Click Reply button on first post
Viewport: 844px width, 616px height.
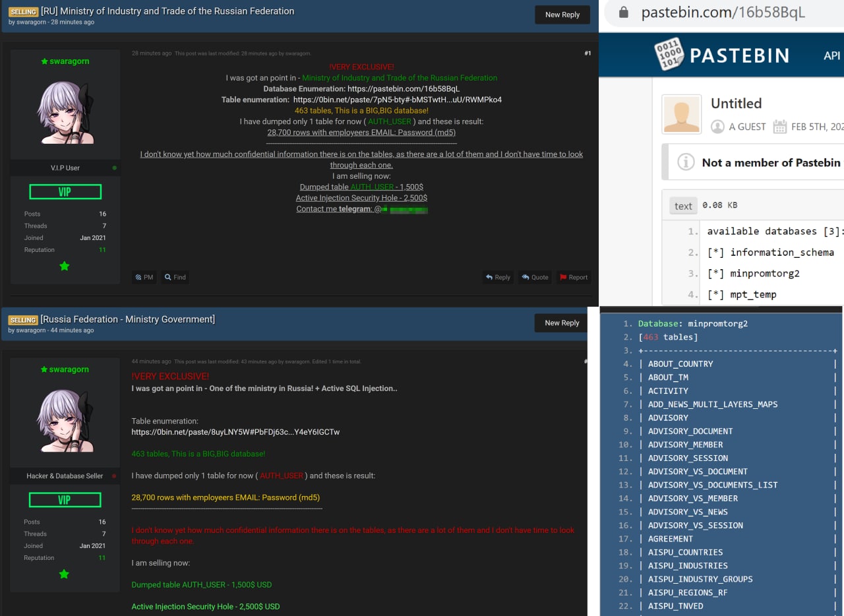498,277
